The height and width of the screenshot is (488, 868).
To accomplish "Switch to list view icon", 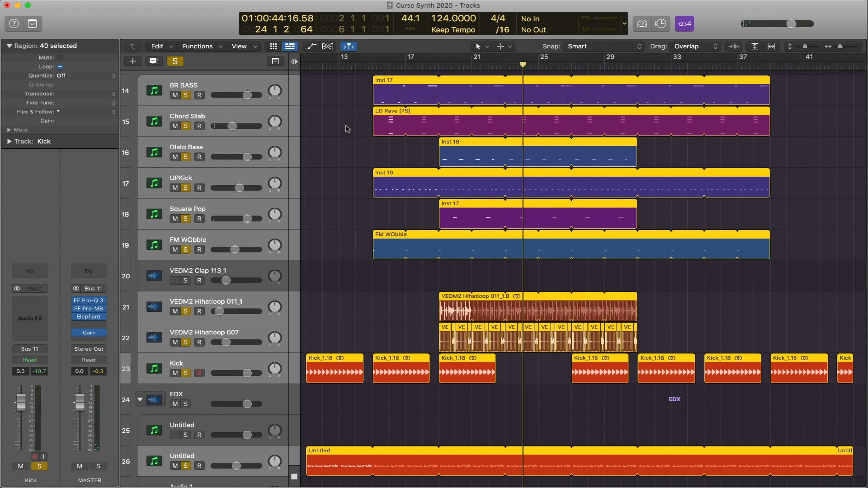I will coord(290,46).
